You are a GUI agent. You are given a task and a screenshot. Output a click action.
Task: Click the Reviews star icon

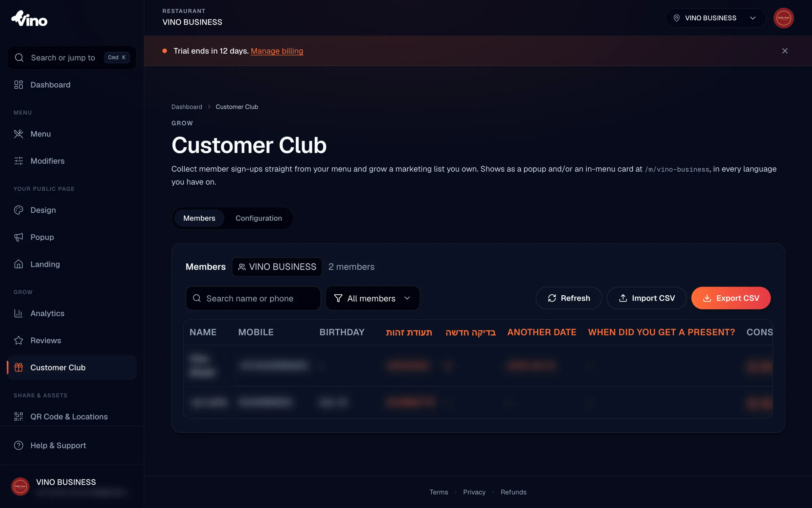(x=19, y=340)
